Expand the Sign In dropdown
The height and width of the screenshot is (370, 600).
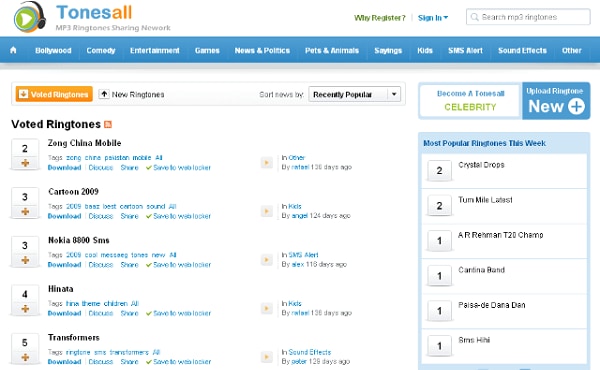(x=433, y=18)
